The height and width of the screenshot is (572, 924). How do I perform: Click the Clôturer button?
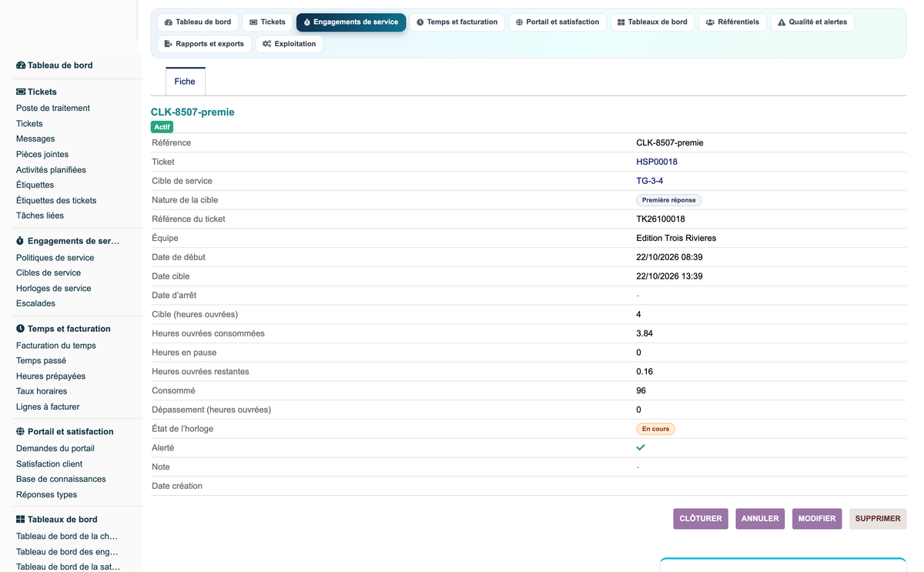point(701,519)
